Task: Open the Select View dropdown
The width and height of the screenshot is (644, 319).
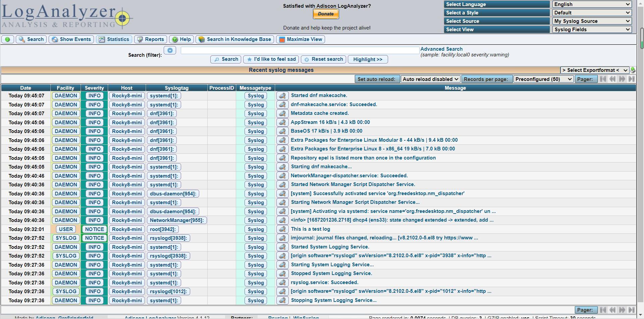Action: click(x=592, y=30)
